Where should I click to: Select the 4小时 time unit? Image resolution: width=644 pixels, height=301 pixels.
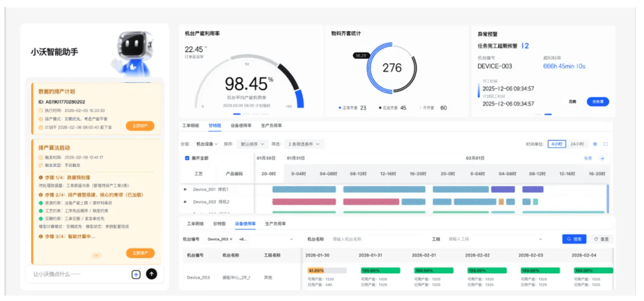click(557, 144)
